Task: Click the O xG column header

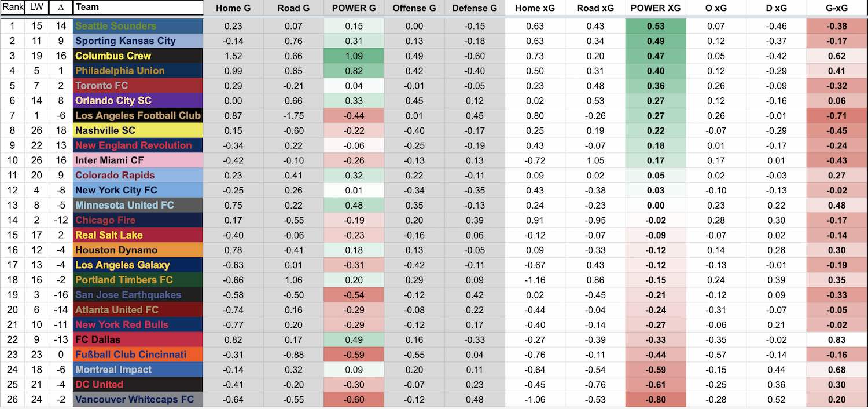Action: (x=716, y=8)
